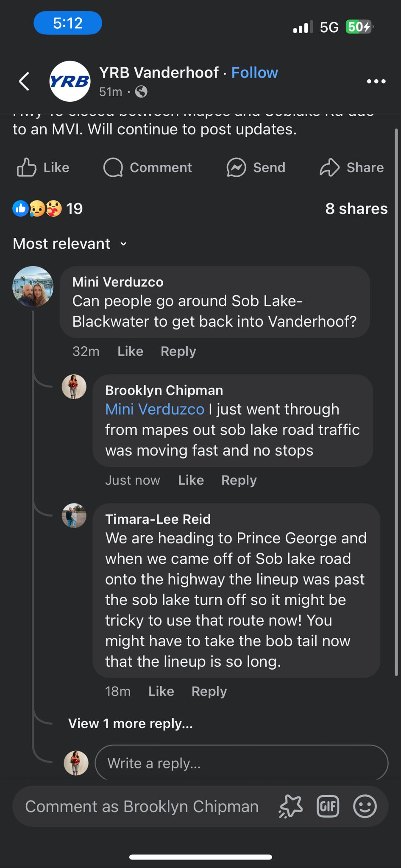The image size is (401, 868).
Task: Like Mini Verduzco's comment
Action: coord(130,351)
